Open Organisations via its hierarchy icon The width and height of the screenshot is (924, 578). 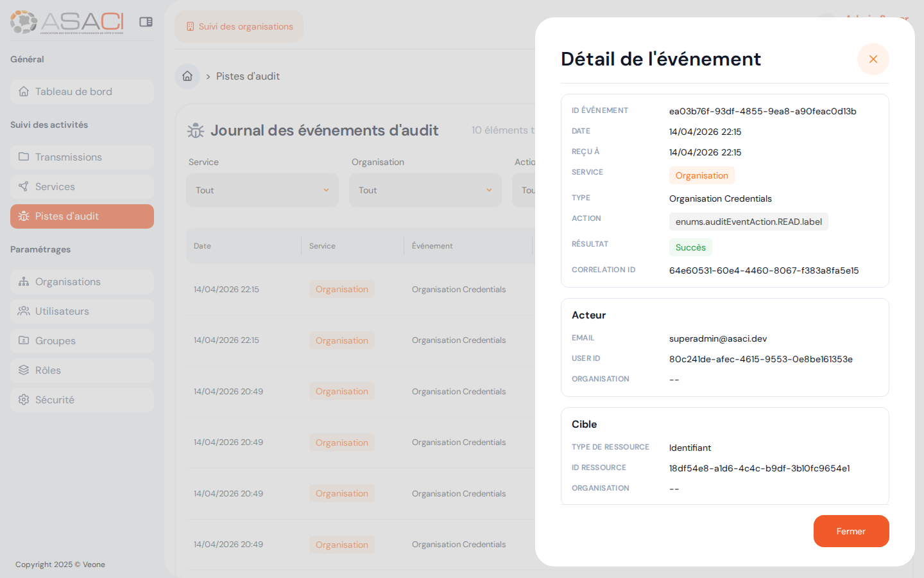coord(25,281)
